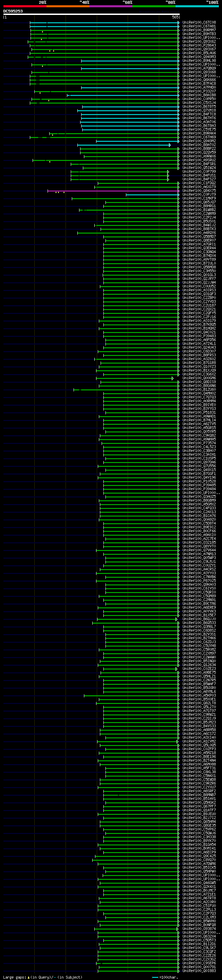
Task: Select the label UniRef100_A7GRI1
Action: pos(199,244)
